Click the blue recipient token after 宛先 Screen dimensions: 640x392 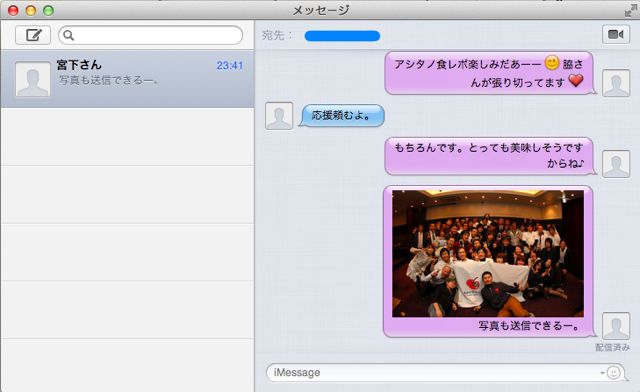[342, 36]
